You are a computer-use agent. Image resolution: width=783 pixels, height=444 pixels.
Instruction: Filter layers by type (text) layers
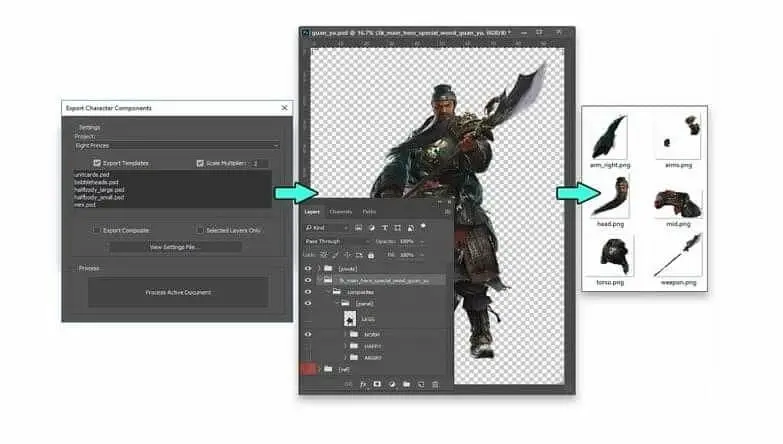[385, 228]
